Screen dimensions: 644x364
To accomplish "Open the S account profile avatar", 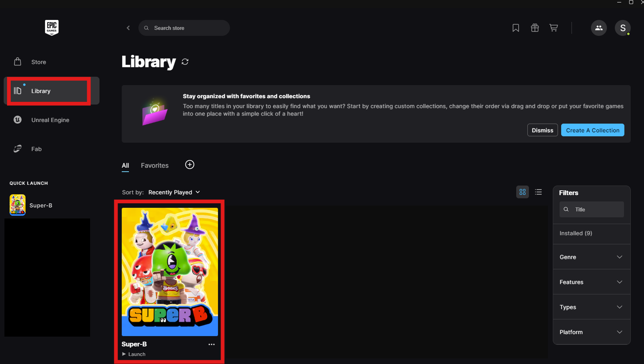I will (622, 28).
